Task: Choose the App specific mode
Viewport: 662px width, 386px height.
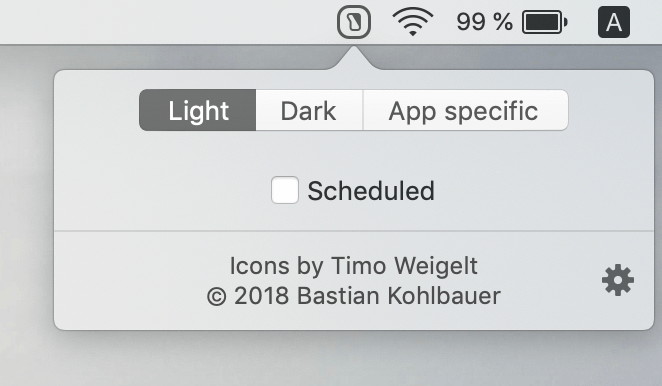Action: (x=465, y=110)
